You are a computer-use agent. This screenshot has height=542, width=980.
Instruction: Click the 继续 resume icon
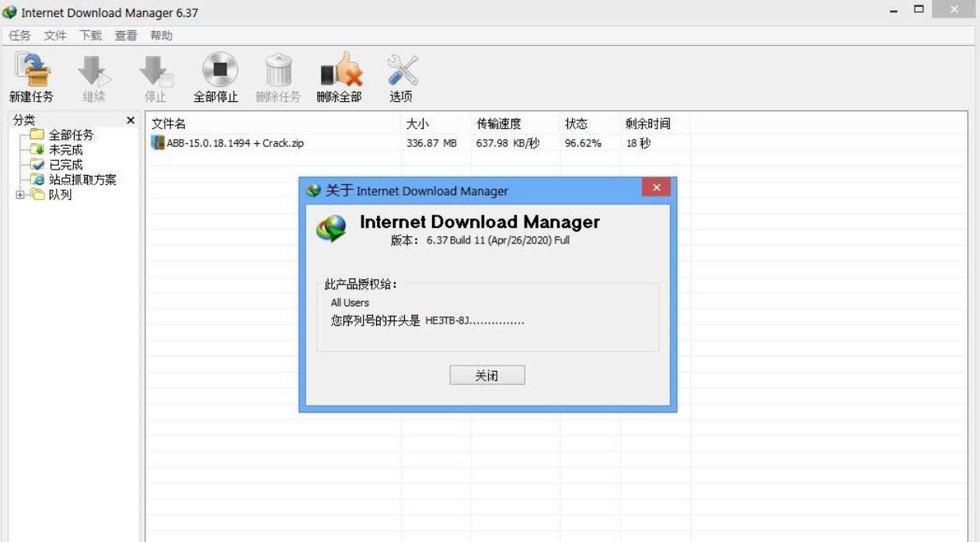click(x=94, y=70)
